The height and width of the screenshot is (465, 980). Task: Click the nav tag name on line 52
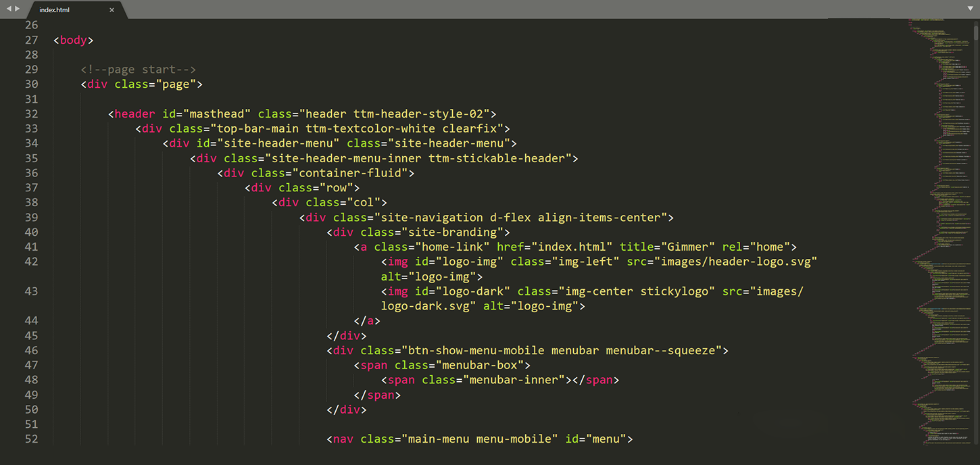point(343,439)
